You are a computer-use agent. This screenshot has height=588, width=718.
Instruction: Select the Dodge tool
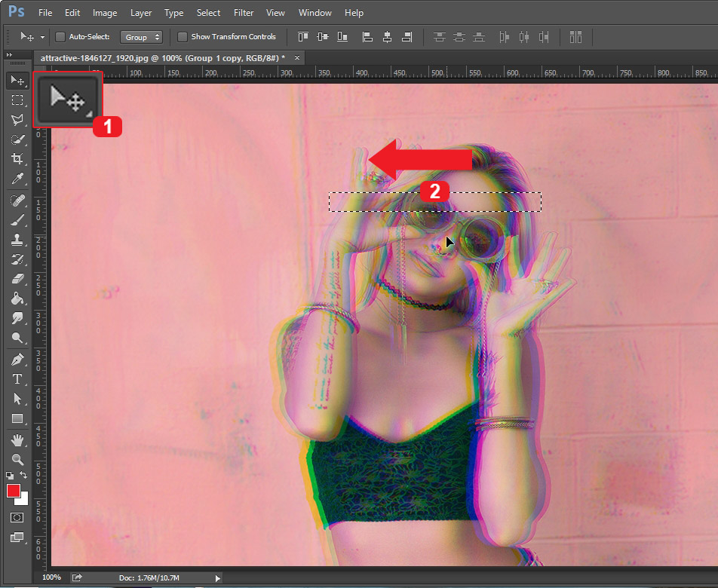coord(17,338)
